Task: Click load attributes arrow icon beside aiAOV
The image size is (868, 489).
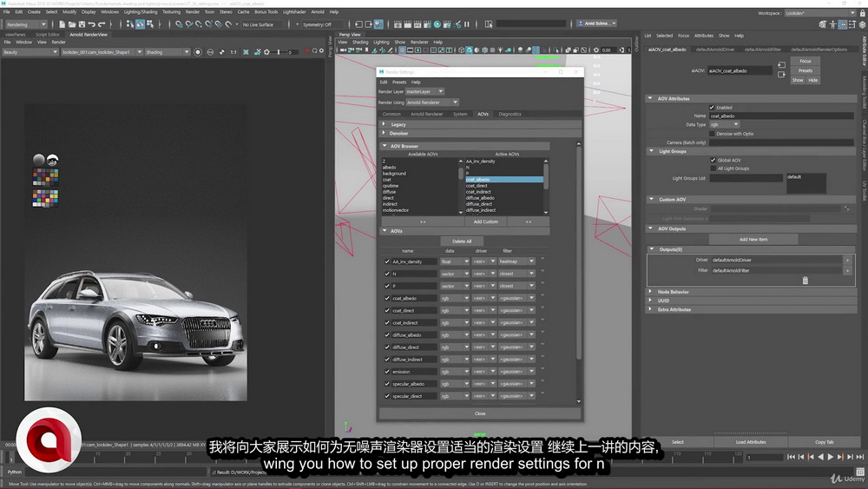Action: 782,65
